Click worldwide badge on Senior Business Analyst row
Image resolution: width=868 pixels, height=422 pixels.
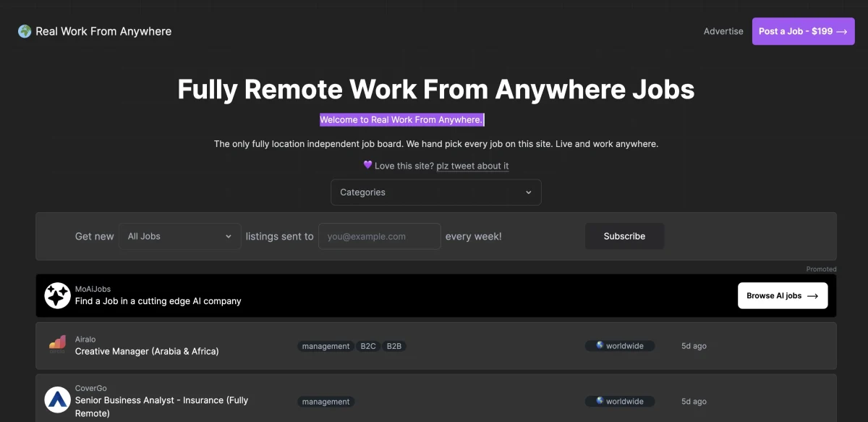pyautogui.click(x=620, y=401)
